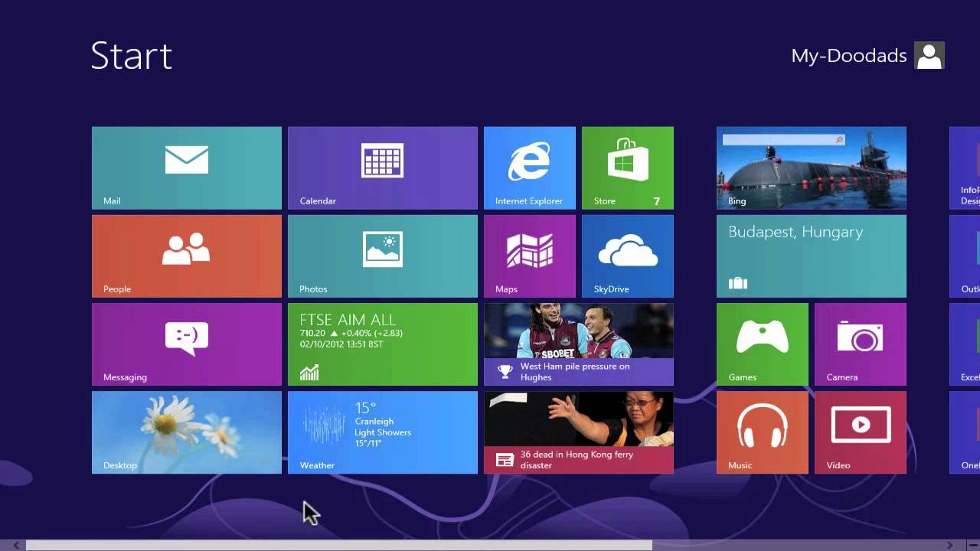Image resolution: width=980 pixels, height=551 pixels.
Task: Open the Budapest, Hungary travel tile
Action: click(x=812, y=256)
